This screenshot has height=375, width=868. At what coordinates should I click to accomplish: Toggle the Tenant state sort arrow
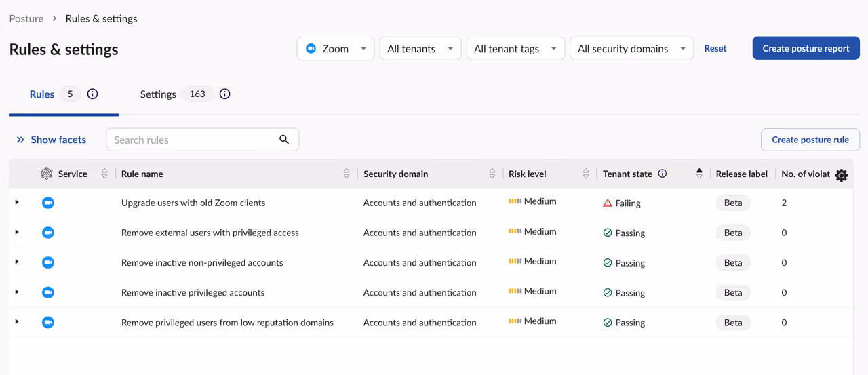tap(699, 174)
